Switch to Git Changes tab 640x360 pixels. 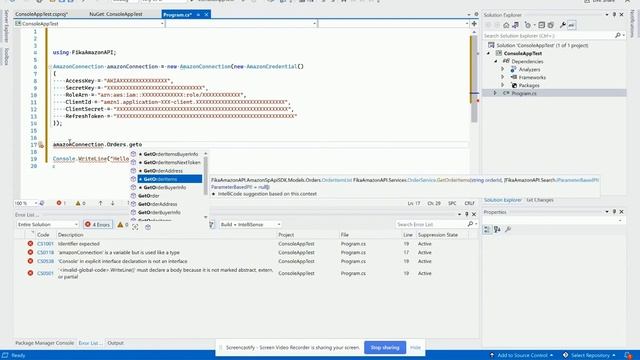540,200
